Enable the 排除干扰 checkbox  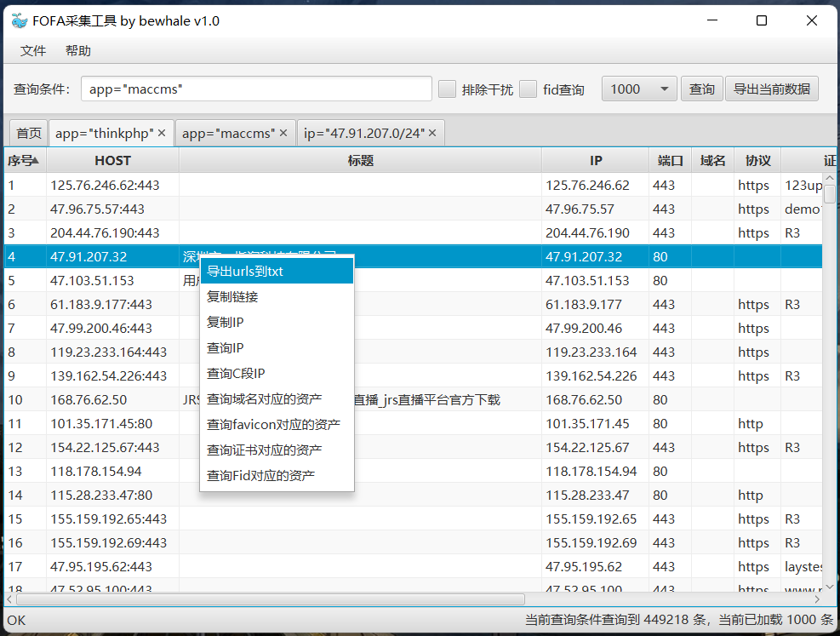click(x=447, y=89)
